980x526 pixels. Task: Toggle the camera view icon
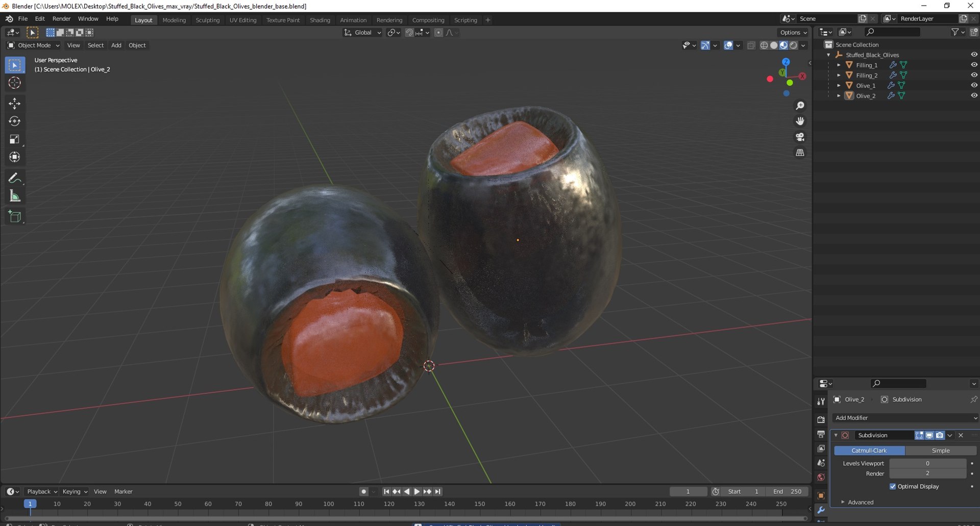(x=800, y=137)
